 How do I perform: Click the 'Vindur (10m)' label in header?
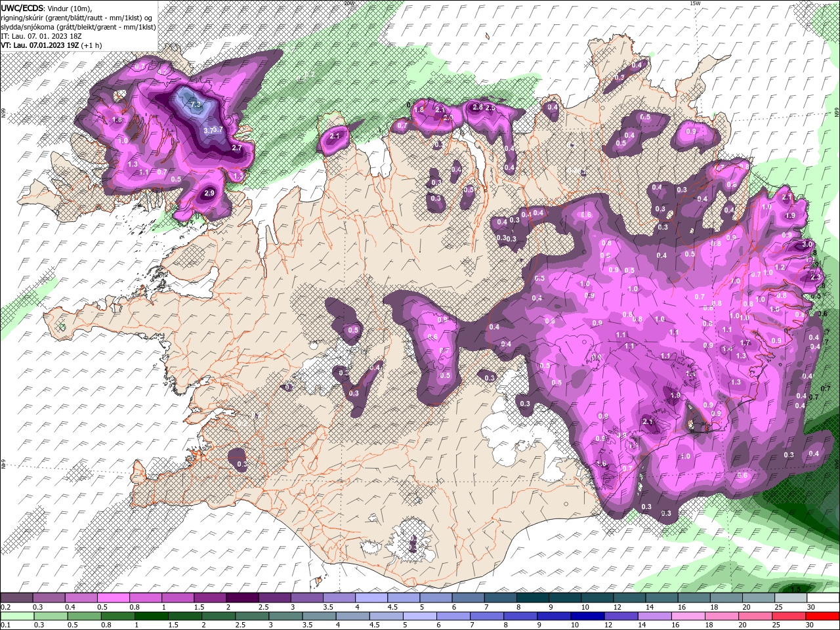(71, 8)
